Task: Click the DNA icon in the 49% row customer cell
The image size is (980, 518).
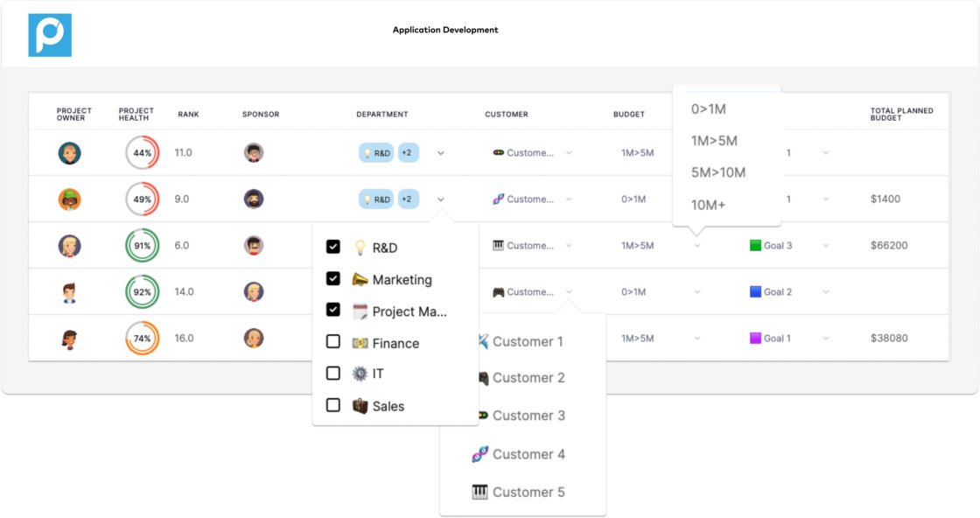Action: coord(498,199)
